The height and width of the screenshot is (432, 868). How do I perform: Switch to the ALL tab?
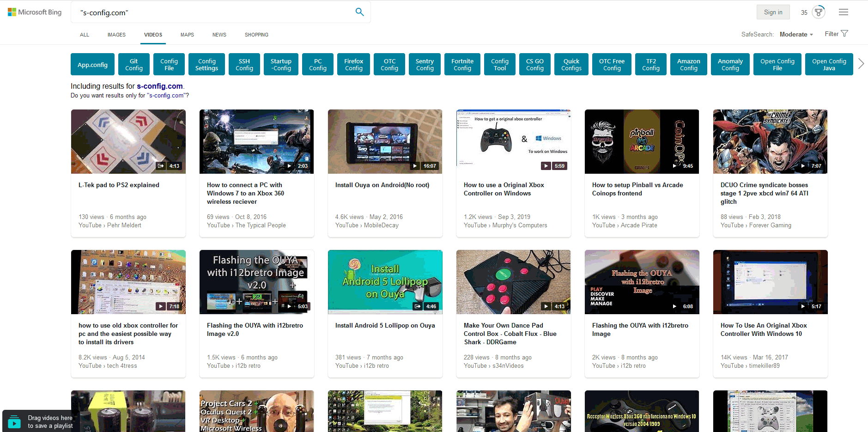coord(85,35)
